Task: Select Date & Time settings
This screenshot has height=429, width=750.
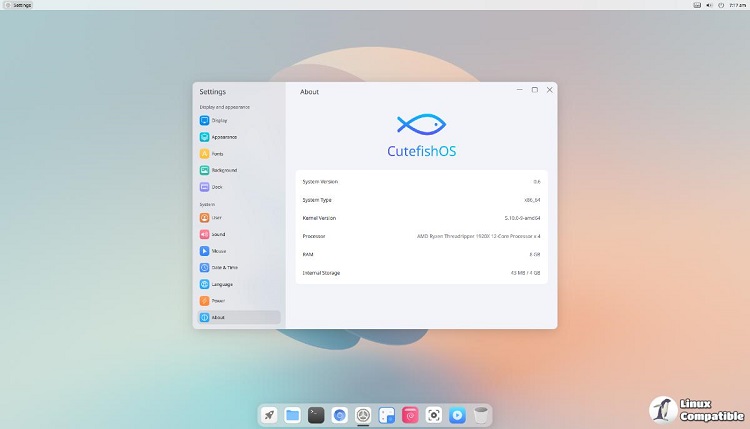Action: [x=224, y=267]
